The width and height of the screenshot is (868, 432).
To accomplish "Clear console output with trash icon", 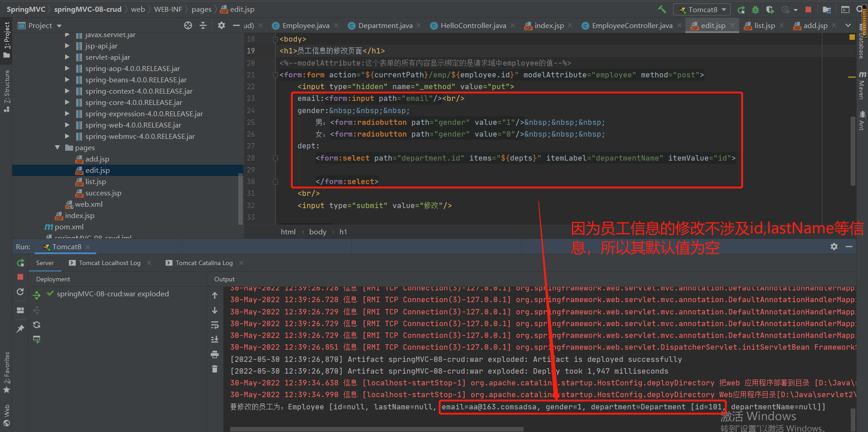I will click(215, 369).
